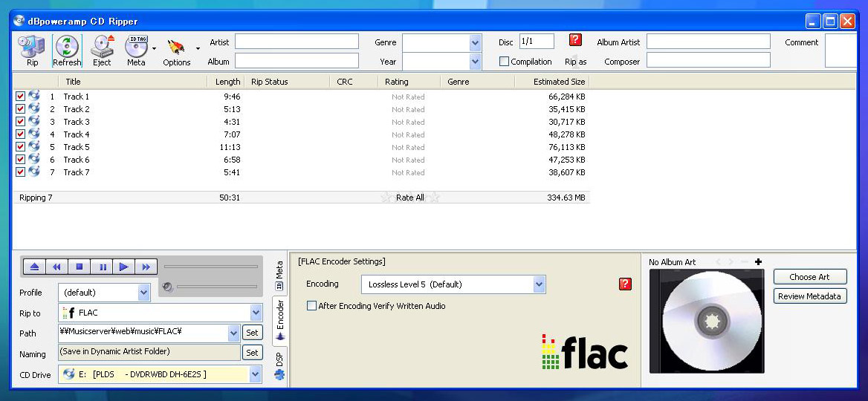Enable After Encoding Verify Written Audio

tap(311, 305)
